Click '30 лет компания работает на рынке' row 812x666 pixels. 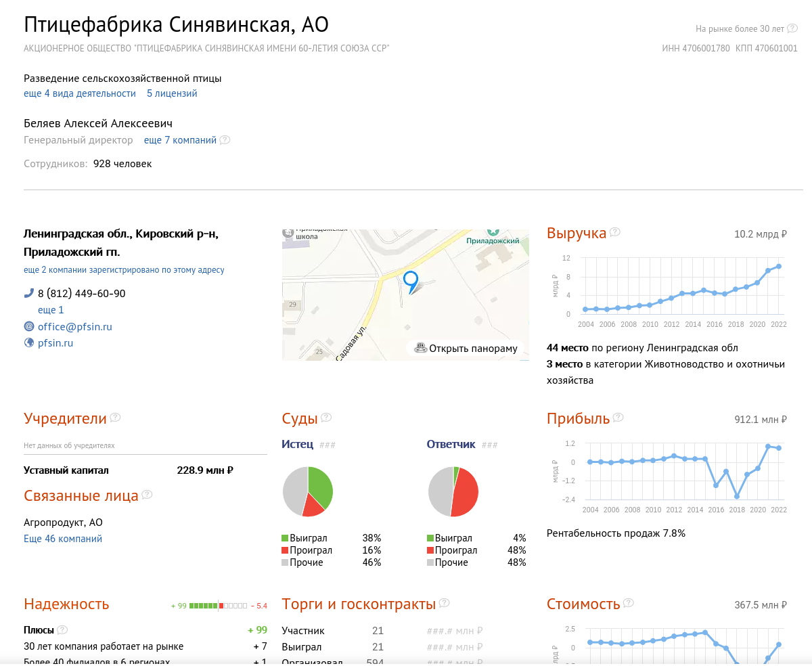tap(145, 646)
